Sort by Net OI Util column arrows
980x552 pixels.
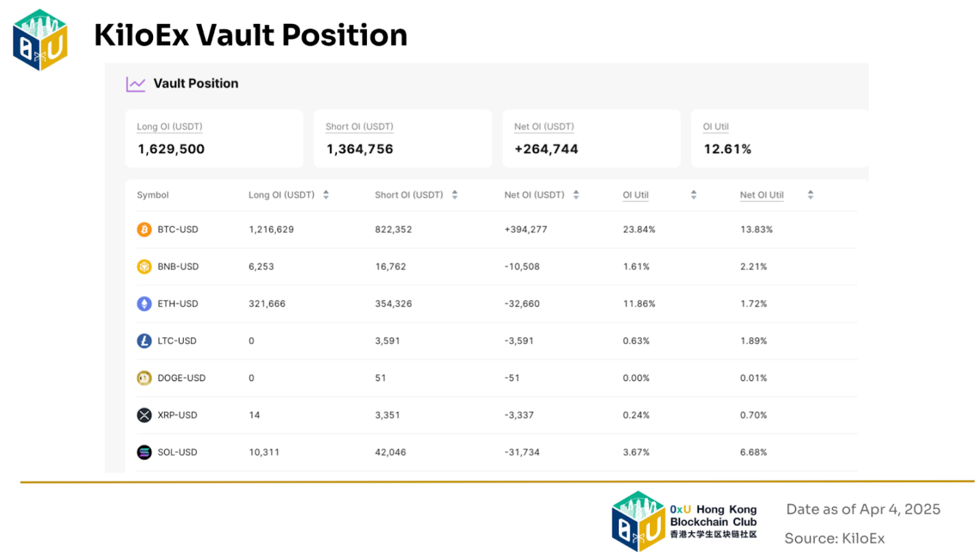[811, 195]
